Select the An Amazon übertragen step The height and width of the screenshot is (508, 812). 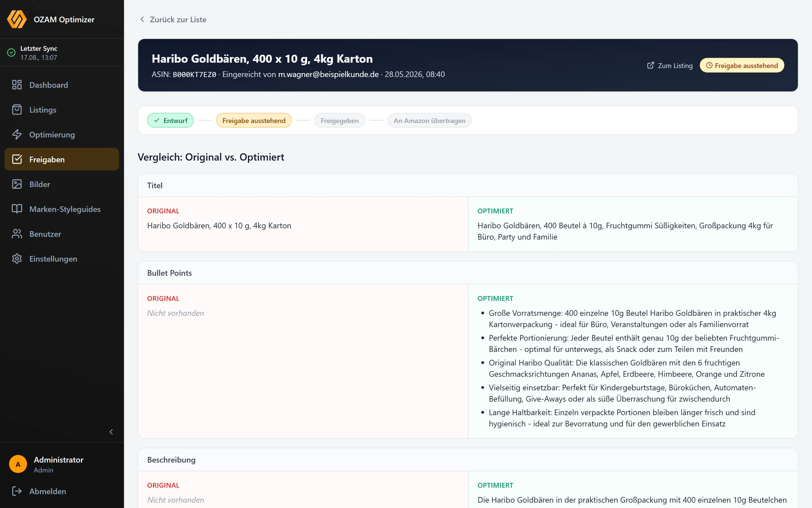pos(429,120)
